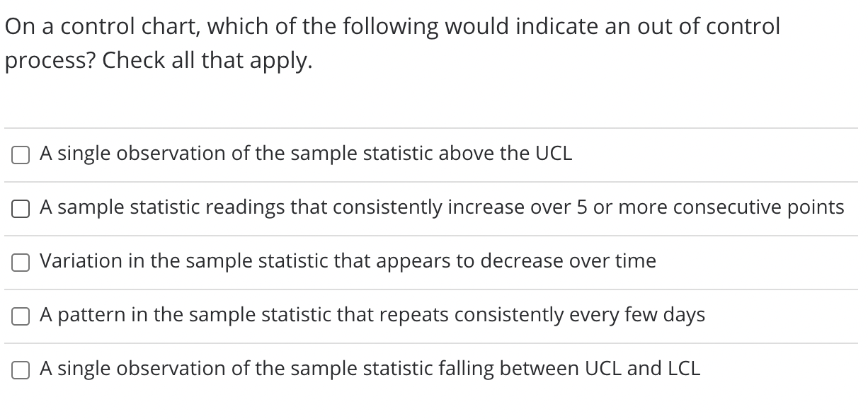Viewport: 868px width, 419px height.
Task: Click the 'Check all that apply' instruction text
Action: (x=207, y=61)
